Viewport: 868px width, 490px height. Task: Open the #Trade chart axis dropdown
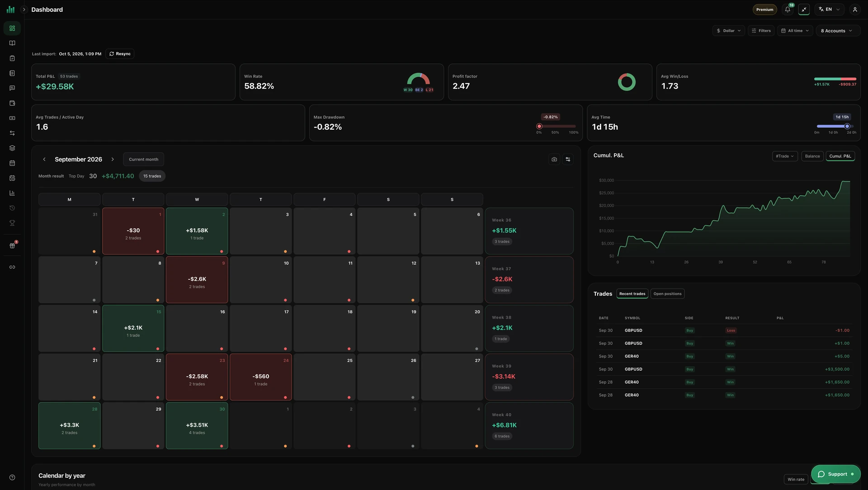pos(785,156)
